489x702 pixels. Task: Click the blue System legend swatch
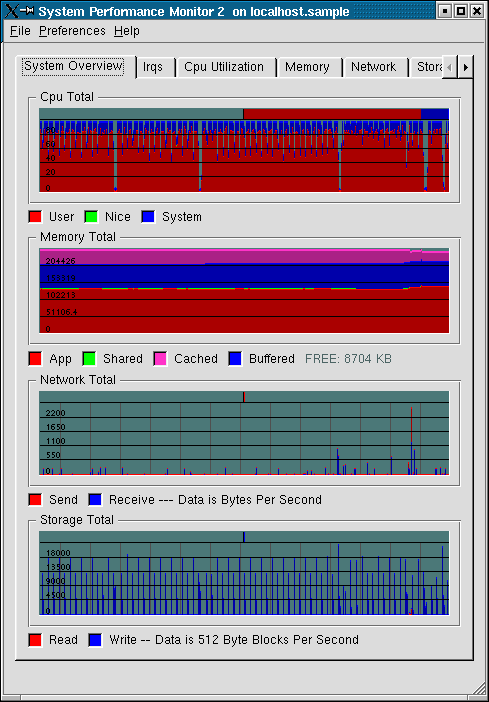148,217
